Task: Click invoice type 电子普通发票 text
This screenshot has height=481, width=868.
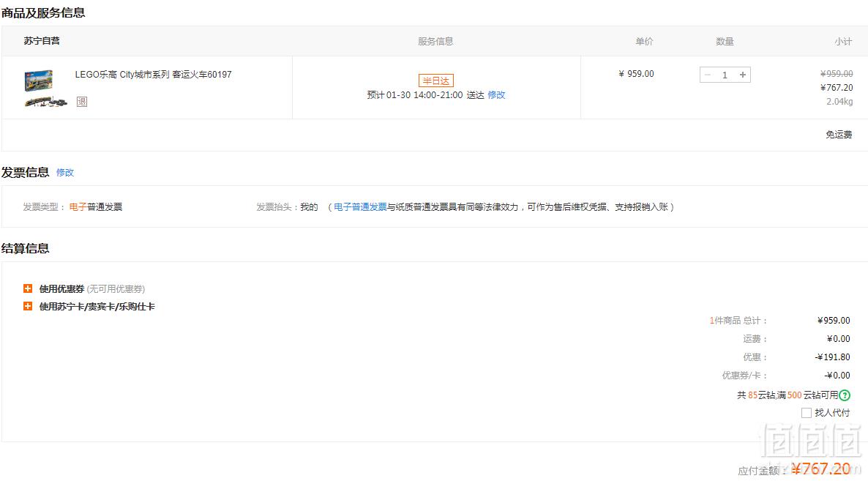Action: pyautogui.click(x=96, y=207)
